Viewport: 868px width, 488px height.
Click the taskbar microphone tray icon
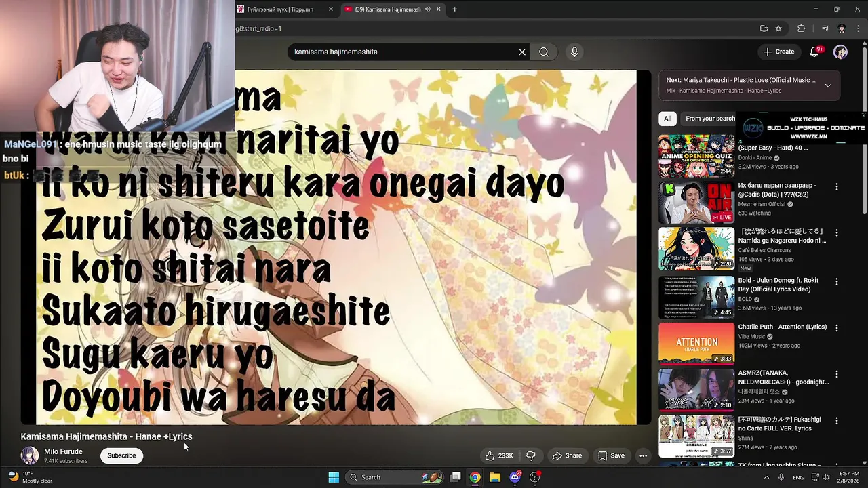pos(782,477)
